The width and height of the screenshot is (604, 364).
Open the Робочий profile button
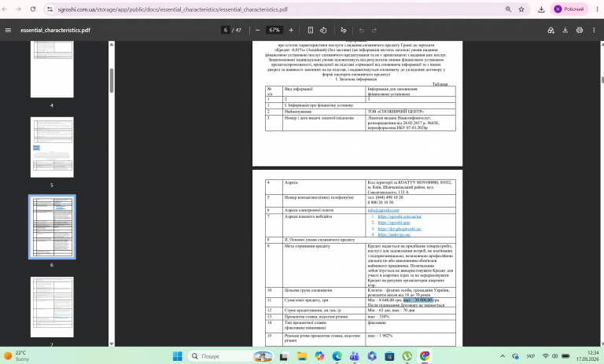pos(569,9)
